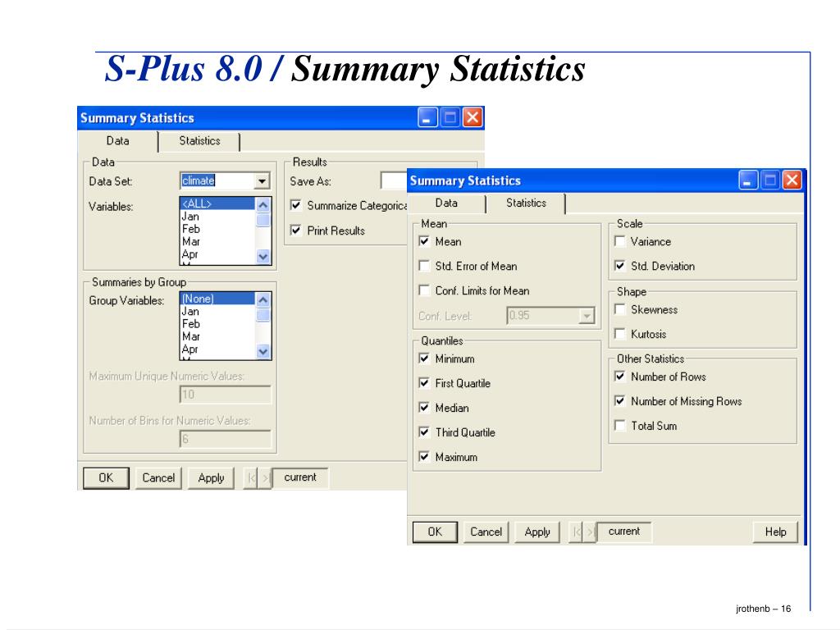Click the Save As text field
840x630 pixels.
click(x=394, y=181)
